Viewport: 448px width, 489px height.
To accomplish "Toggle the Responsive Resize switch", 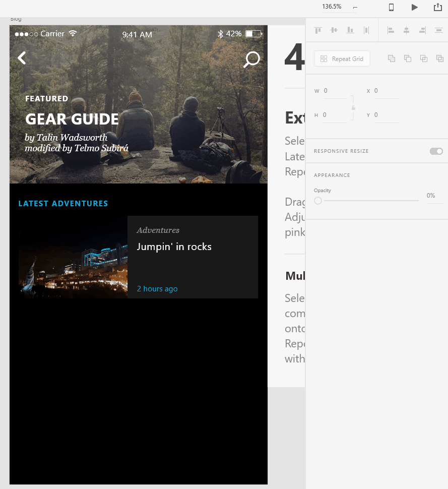I will click(436, 151).
